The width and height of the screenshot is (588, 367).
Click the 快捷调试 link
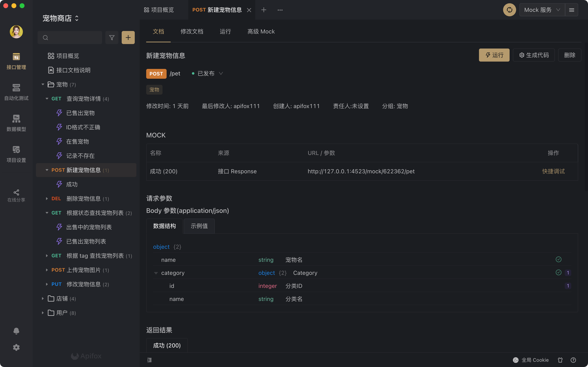tap(553, 171)
